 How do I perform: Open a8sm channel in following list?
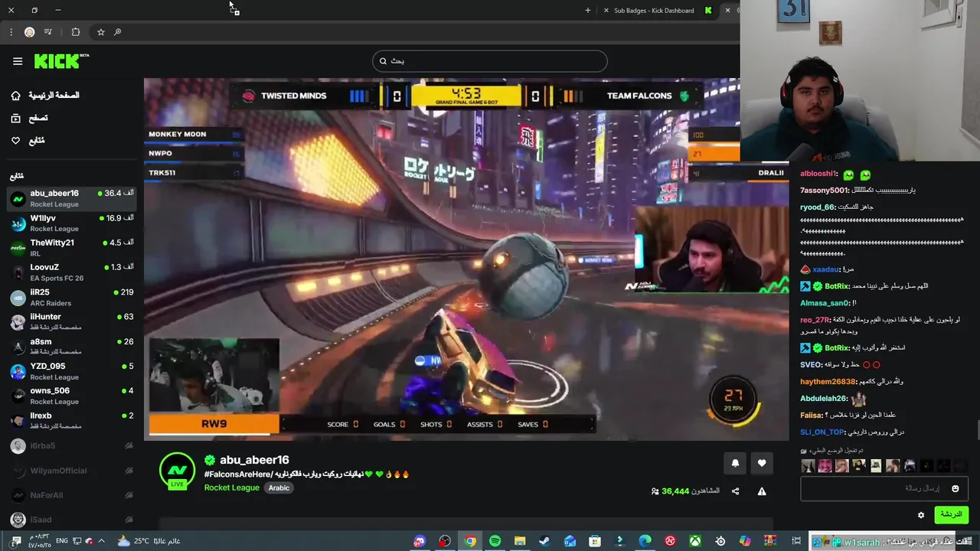[71, 346]
